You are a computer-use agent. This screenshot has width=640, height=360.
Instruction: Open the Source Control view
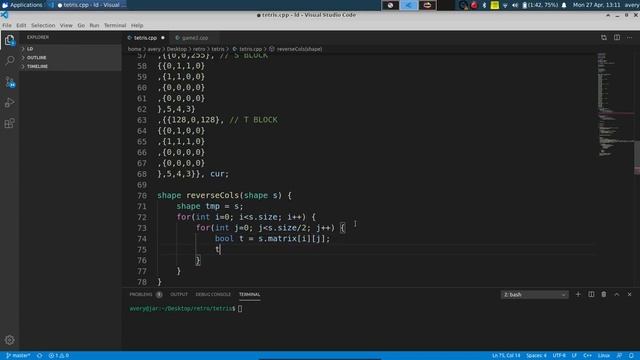tap(9, 82)
